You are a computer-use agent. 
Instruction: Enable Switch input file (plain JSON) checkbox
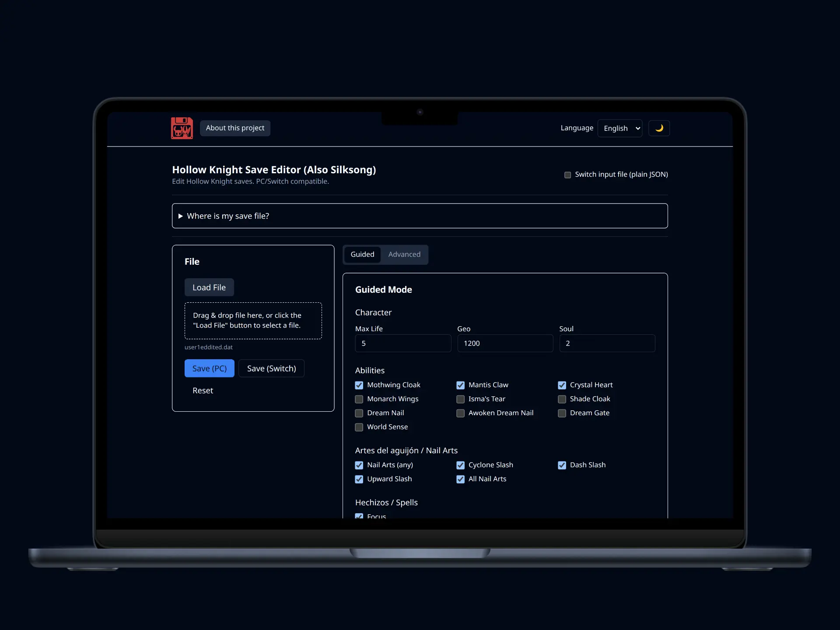point(567,175)
